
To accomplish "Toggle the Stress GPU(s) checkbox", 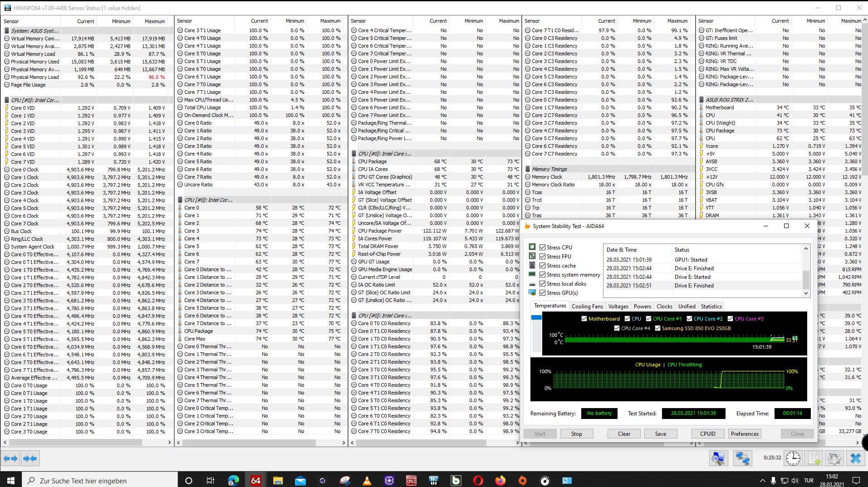I will pos(542,292).
